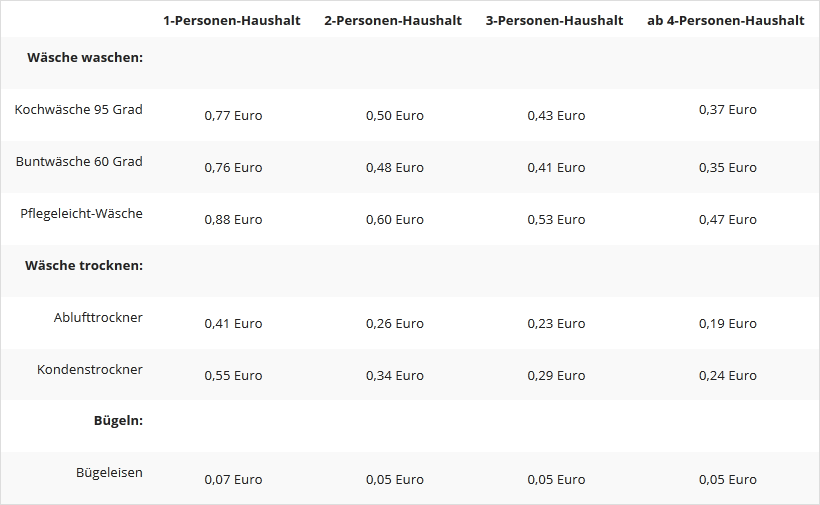Screen dimensions: 820x505
Task: Click the 0,48 Euro Buntwäsche cell
Action: tap(395, 167)
